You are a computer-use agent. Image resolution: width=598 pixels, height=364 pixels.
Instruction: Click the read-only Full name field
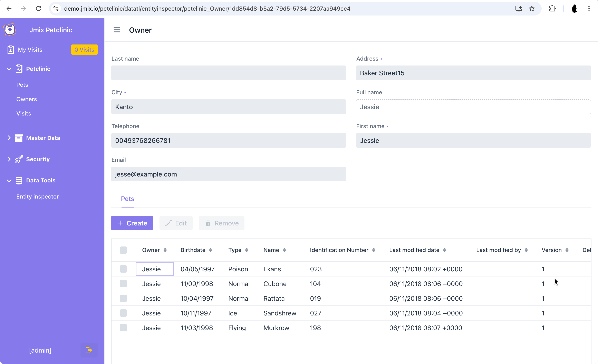(473, 107)
